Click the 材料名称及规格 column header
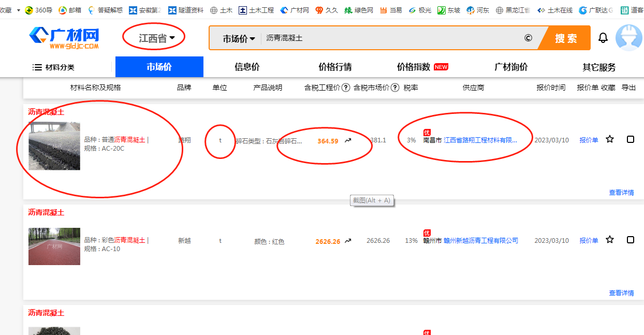The image size is (644, 335). [x=95, y=88]
